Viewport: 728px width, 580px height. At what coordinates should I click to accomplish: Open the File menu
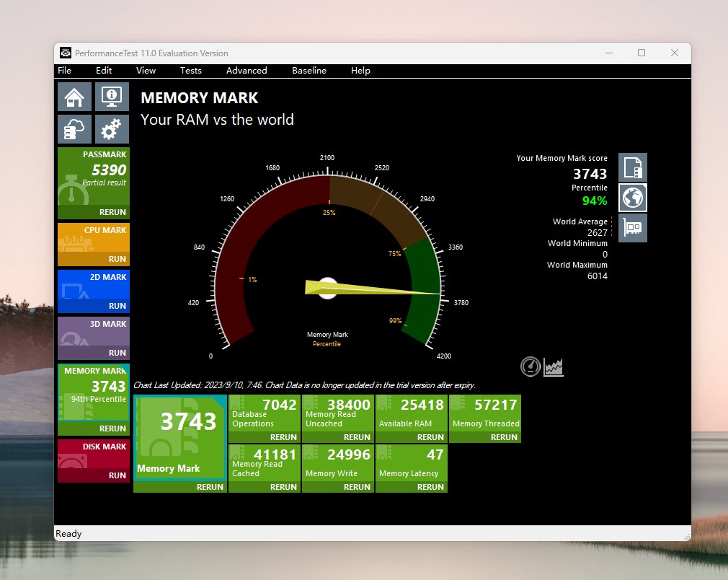(x=65, y=71)
